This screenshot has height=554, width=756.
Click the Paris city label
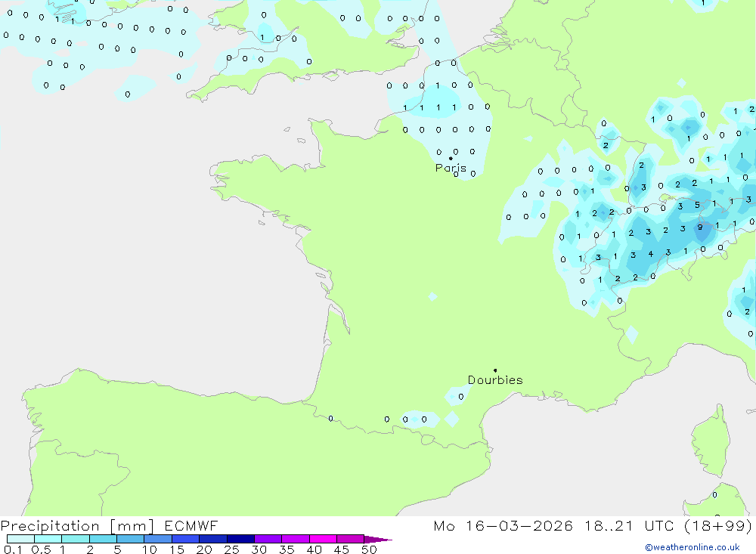point(451,169)
